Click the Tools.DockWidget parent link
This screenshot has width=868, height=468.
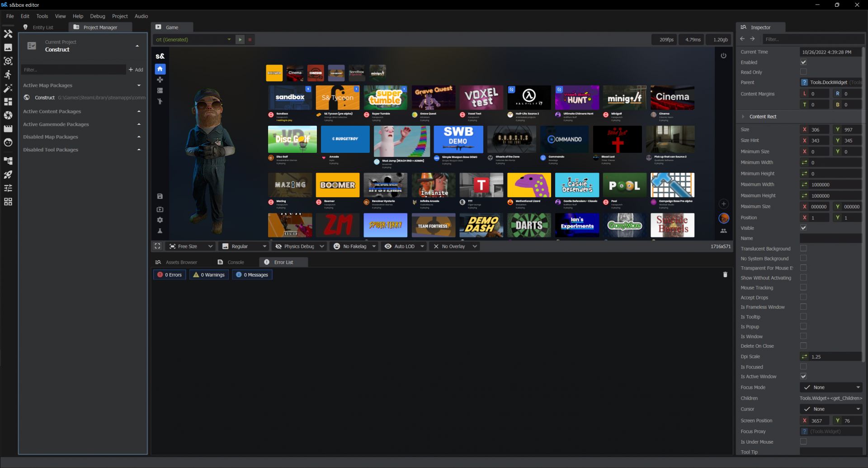[831, 82]
